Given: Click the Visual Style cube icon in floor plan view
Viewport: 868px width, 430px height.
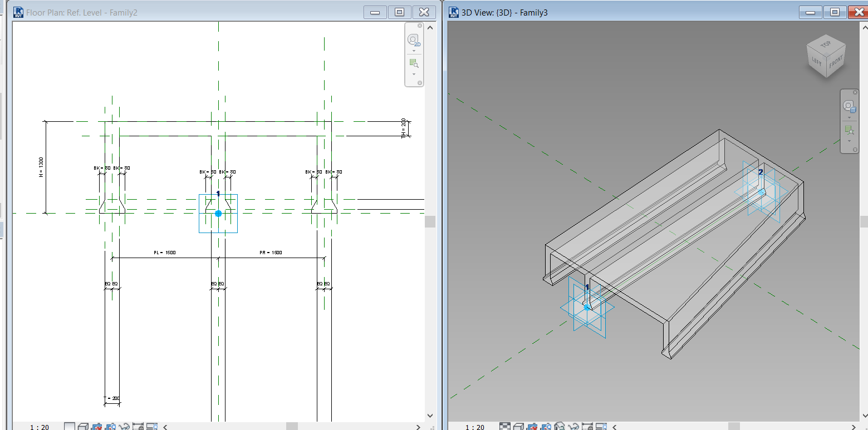Looking at the screenshot, I should point(84,426).
